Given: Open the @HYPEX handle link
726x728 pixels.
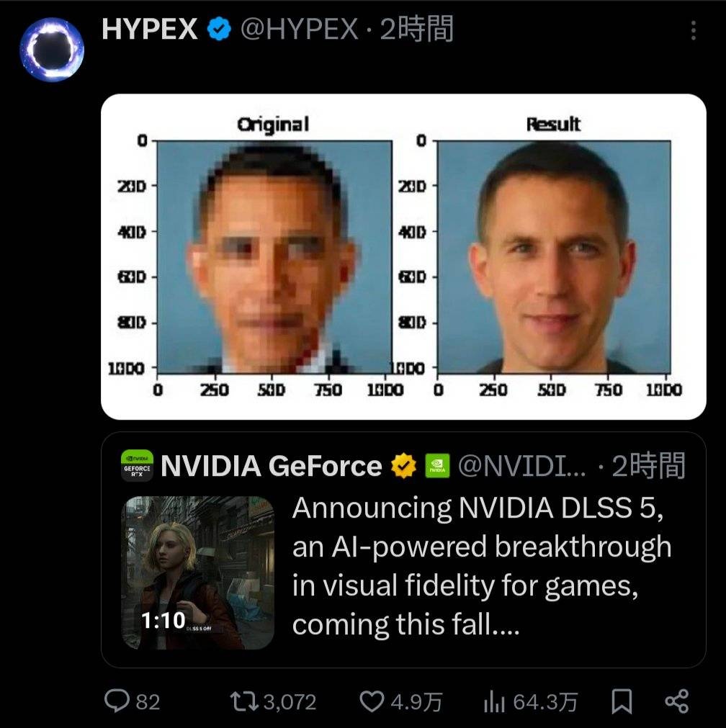Looking at the screenshot, I should (299, 30).
